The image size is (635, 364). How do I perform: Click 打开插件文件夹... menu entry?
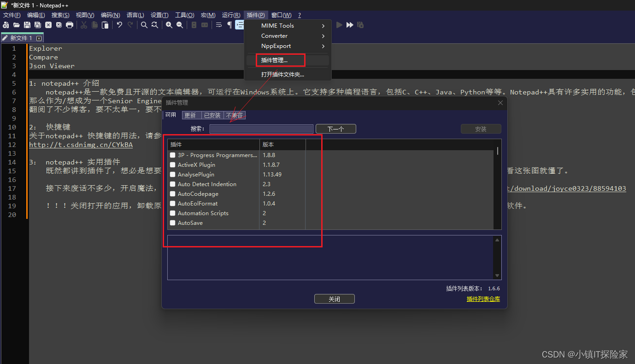288,74
